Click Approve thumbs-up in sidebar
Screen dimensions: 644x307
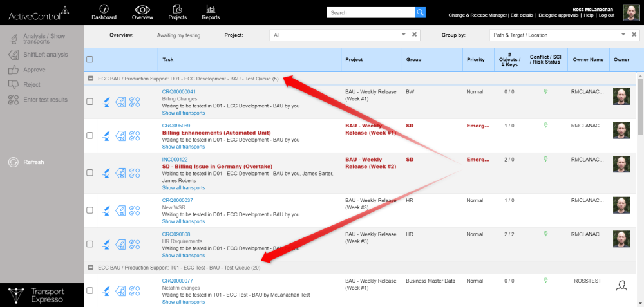pos(27,70)
